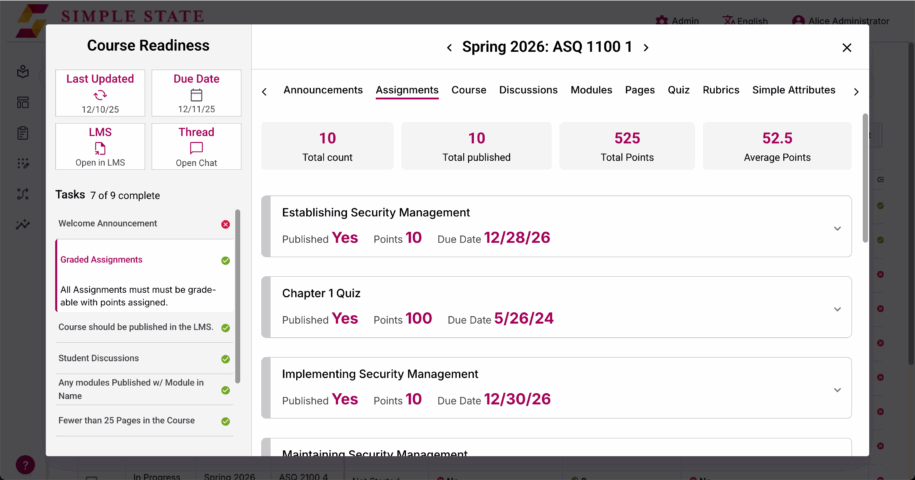The width and height of the screenshot is (915, 480).
Task: Click green check beside Student Discussions
Action: tap(225, 359)
